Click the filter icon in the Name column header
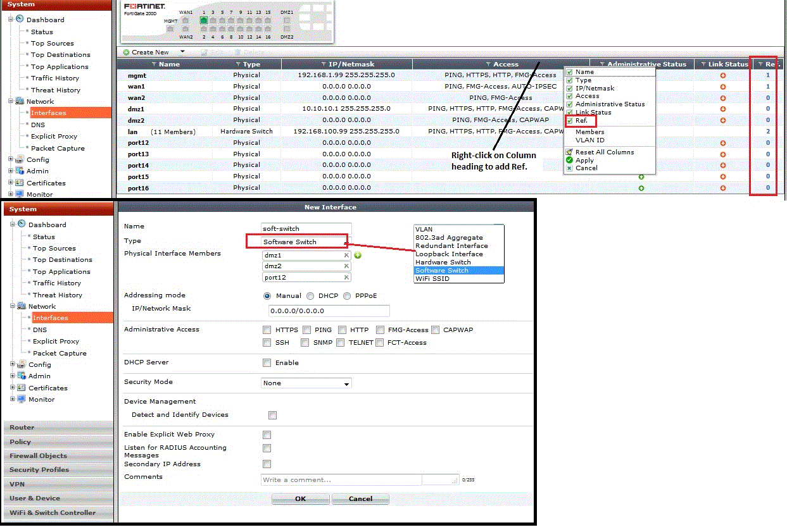The height and width of the screenshot is (532, 787). [x=154, y=64]
